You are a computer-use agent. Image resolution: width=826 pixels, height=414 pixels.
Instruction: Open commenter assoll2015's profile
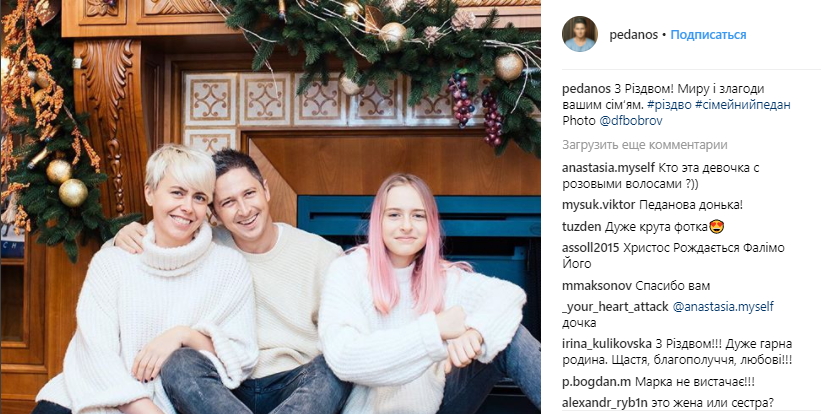click(591, 248)
